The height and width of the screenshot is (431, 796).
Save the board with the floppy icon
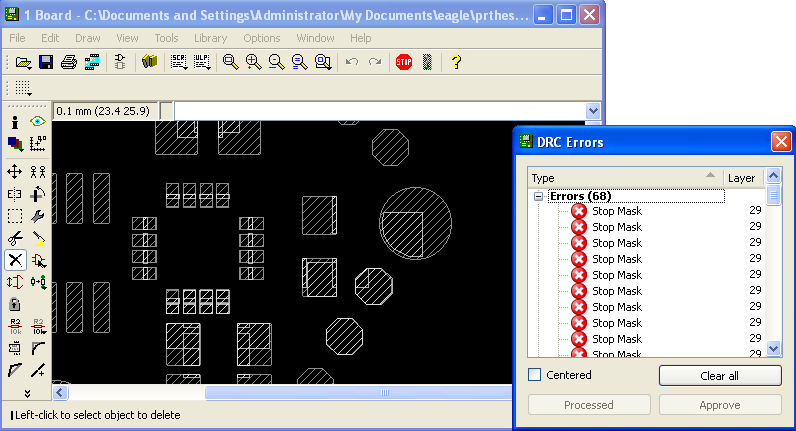46,62
